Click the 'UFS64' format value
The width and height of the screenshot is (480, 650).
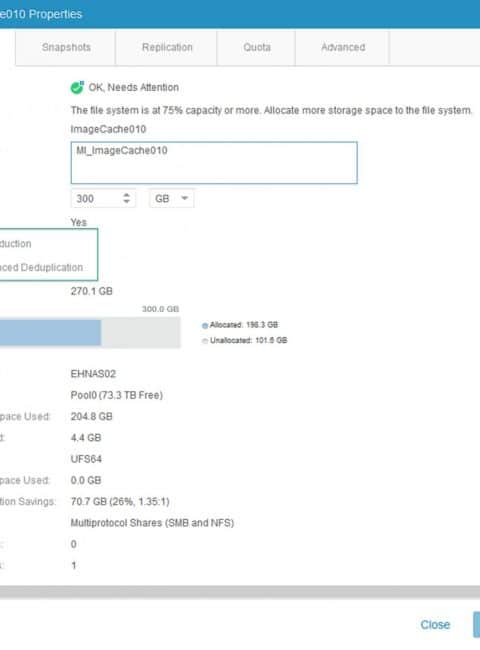pyautogui.click(x=86, y=459)
